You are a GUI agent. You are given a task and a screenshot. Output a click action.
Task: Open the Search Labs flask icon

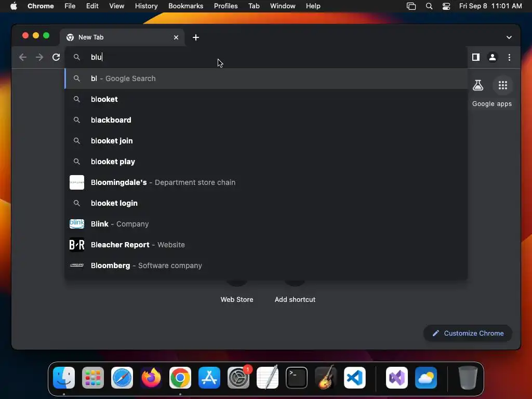click(x=478, y=85)
